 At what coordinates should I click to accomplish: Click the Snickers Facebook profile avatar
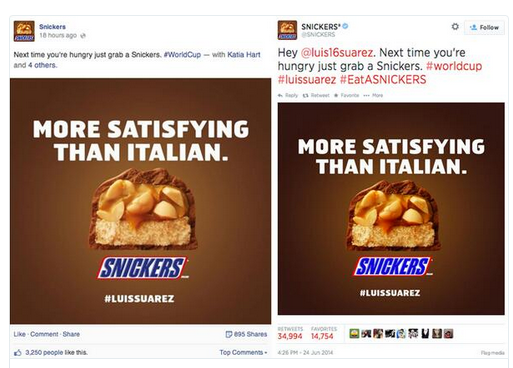(x=24, y=31)
